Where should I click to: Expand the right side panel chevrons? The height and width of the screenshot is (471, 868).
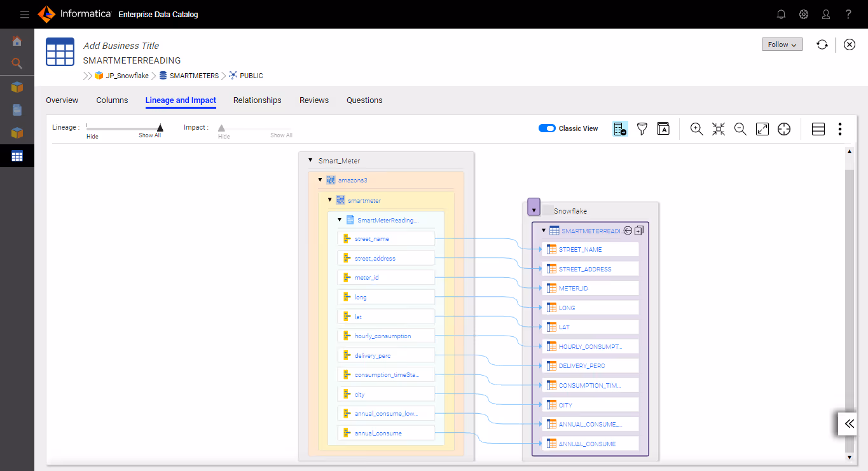(849, 423)
